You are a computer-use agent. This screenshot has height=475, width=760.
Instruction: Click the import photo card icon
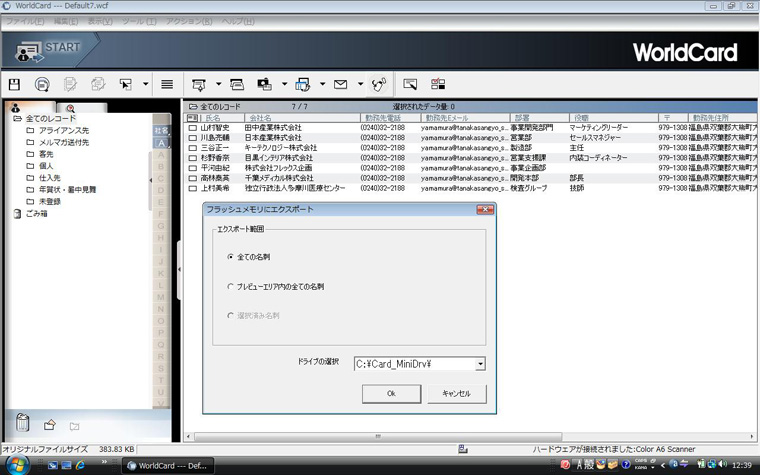point(265,85)
